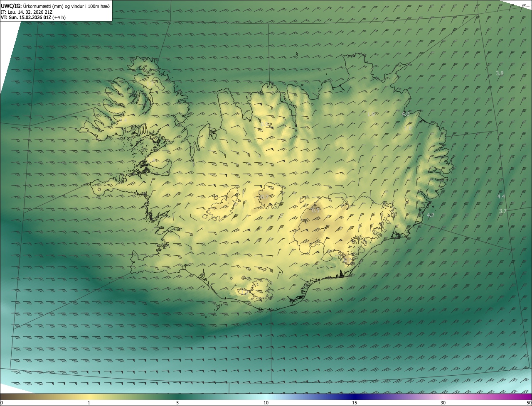Image resolution: width=532 pixels, height=406 pixels.
Task: Click the '15' tick on the color scale
Action: pyautogui.click(x=355, y=403)
